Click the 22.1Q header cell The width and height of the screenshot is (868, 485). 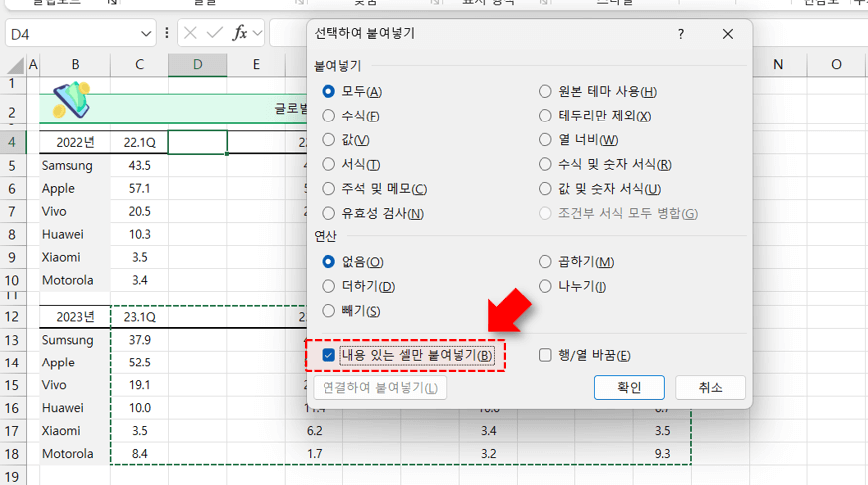(139, 142)
